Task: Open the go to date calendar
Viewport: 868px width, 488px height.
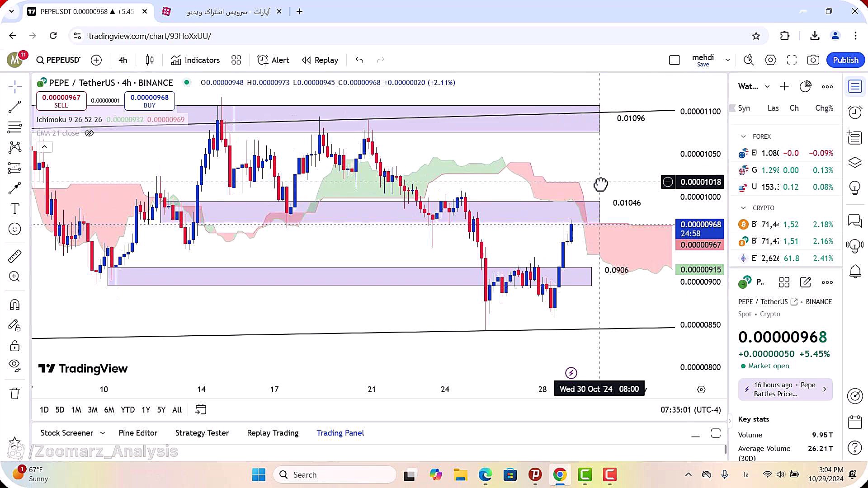Action: [x=201, y=409]
